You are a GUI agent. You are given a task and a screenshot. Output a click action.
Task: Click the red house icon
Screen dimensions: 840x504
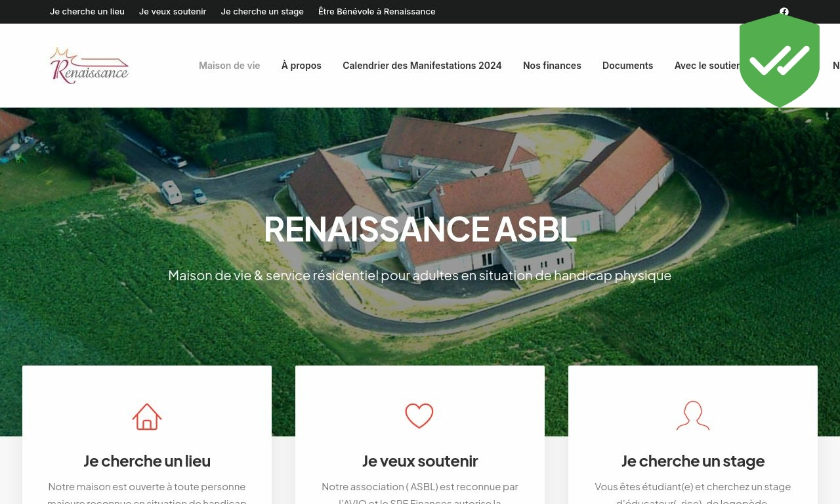click(x=147, y=417)
